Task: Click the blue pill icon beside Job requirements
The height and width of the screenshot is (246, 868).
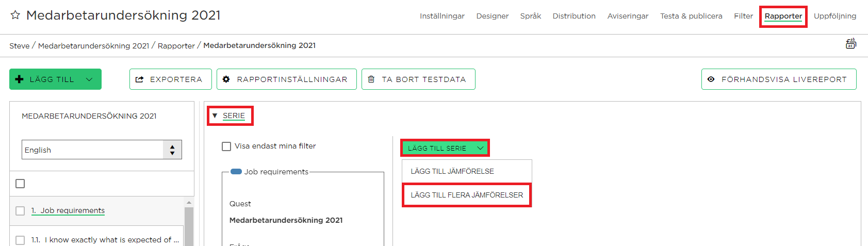Action: [x=236, y=172]
